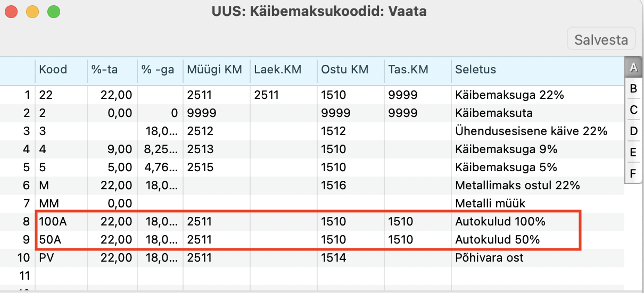Select tab D on the right
The image size is (644, 293).
coord(633,131)
